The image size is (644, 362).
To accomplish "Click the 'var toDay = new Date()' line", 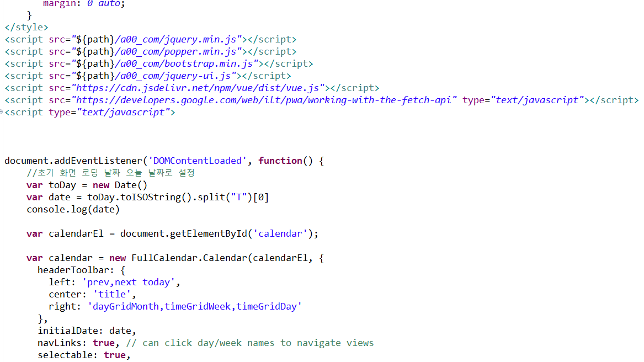I will tap(87, 185).
